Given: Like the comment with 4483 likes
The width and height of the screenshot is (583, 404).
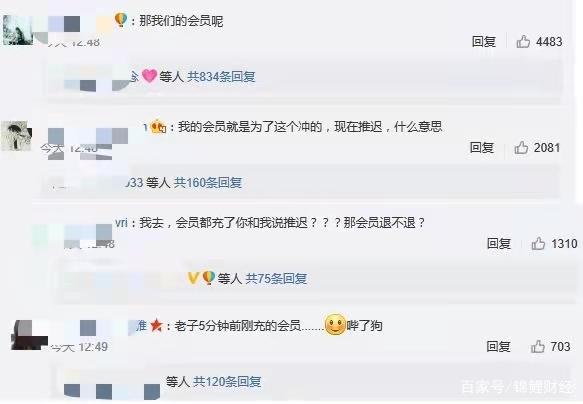Looking at the screenshot, I should (x=523, y=41).
